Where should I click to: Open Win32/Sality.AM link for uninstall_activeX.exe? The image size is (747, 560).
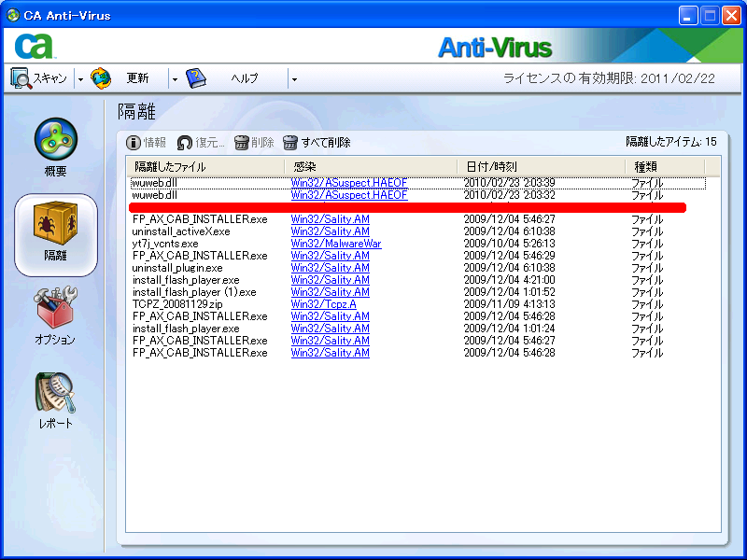[331, 231]
